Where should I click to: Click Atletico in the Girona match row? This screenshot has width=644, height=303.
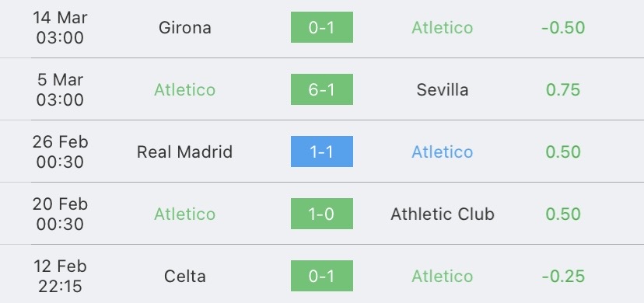point(443,27)
